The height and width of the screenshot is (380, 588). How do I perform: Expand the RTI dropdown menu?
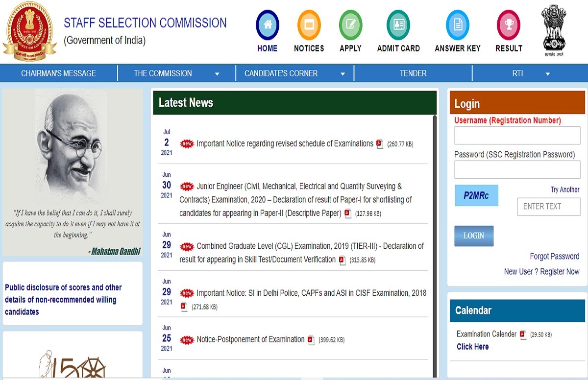pos(547,74)
